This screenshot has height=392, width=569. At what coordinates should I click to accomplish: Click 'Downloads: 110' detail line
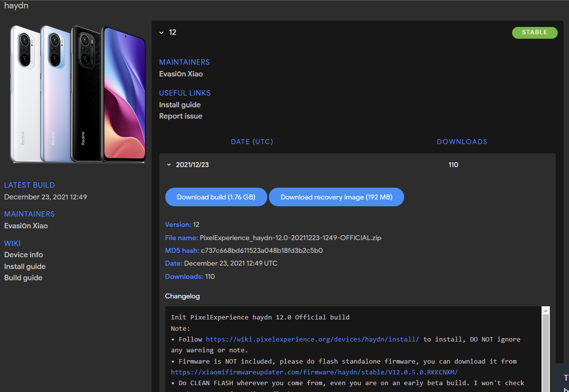click(x=190, y=276)
